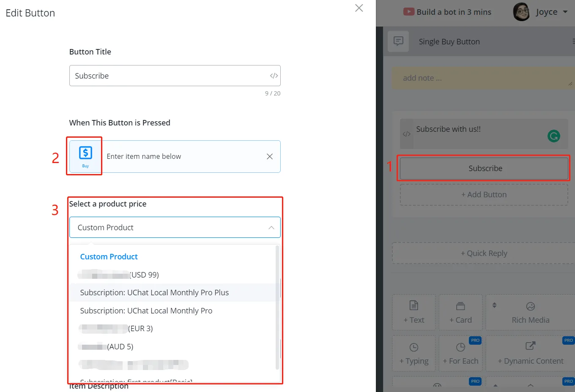Close the Edit Button panel
Screen dimensions: 575x392
359,8
